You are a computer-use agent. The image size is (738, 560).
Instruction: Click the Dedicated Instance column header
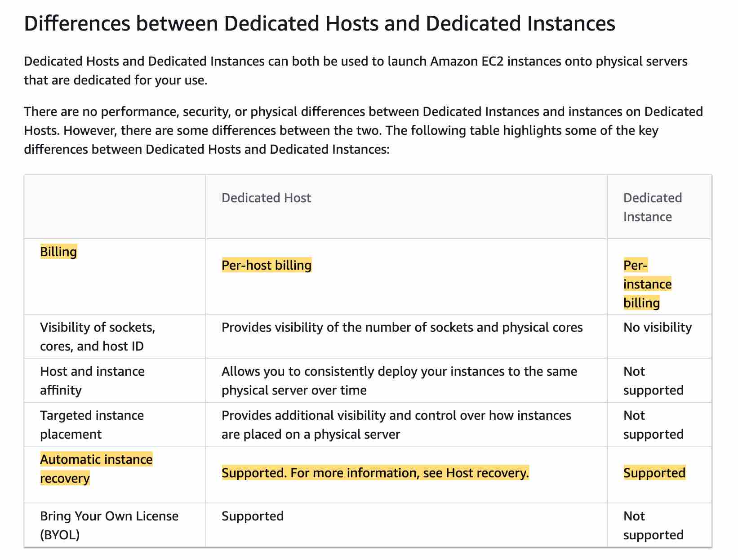click(x=653, y=207)
